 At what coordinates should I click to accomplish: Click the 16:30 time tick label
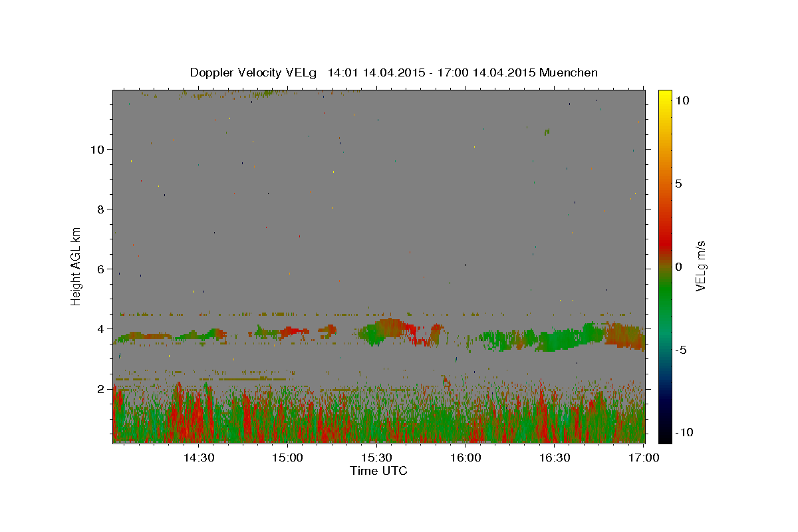[555, 458]
